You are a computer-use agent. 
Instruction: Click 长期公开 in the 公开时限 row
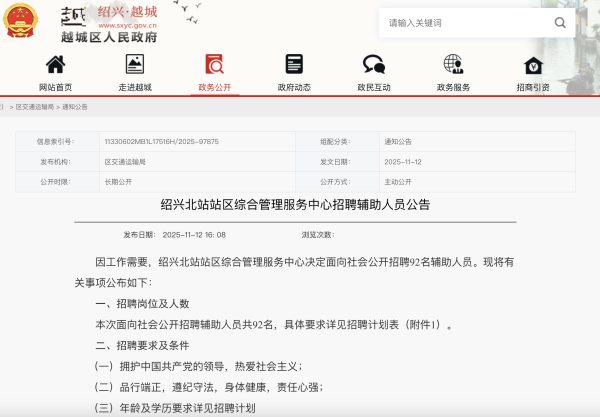pyautogui.click(x=118, y=182)
